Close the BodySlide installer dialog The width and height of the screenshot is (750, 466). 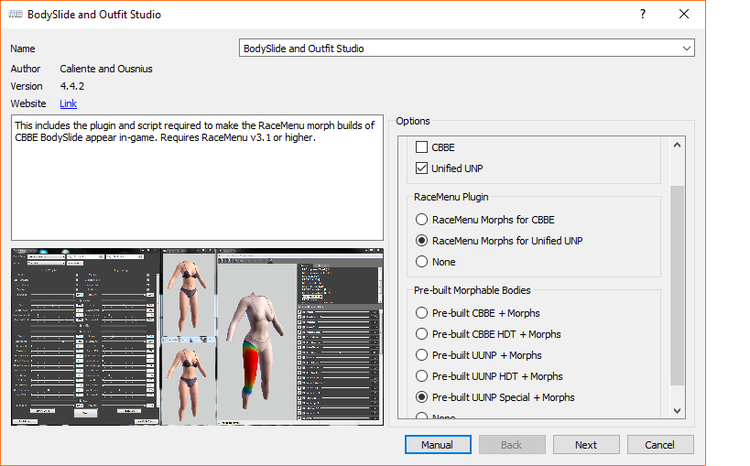[x=684, y=14]
